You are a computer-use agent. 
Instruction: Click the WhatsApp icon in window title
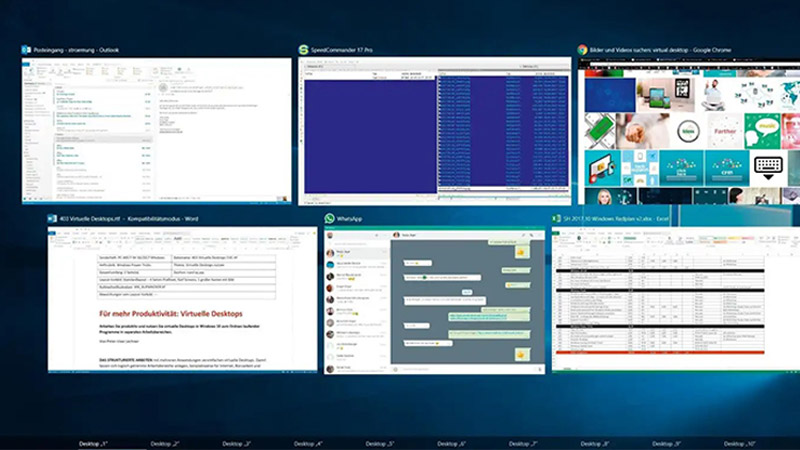coord(328,217)
